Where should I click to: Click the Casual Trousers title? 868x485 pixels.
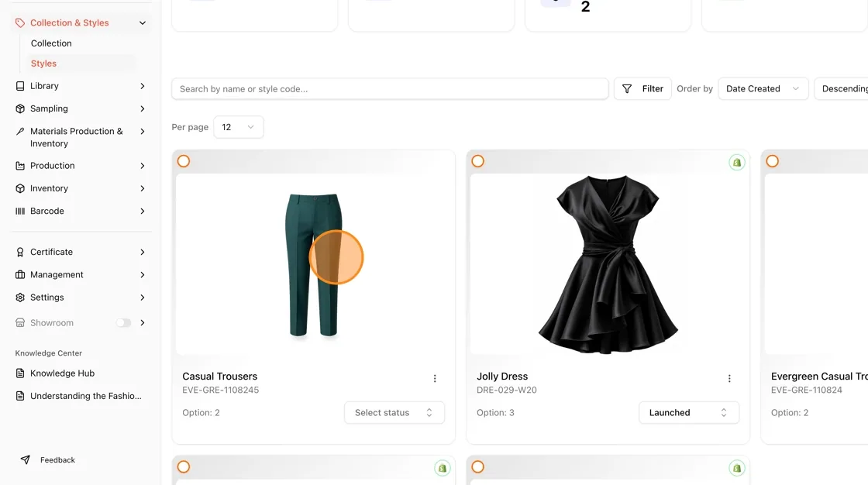click(x=220, y=376)
